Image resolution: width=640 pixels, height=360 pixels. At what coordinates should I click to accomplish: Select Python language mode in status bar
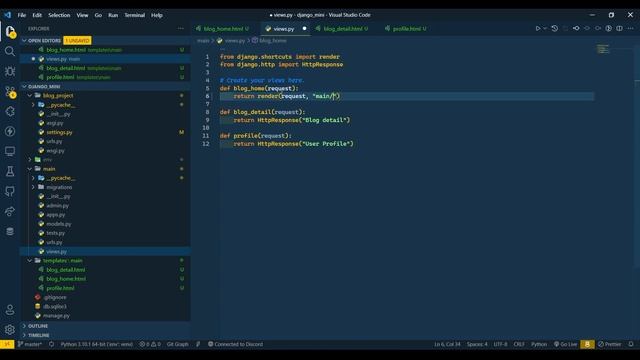pos(539,344)
